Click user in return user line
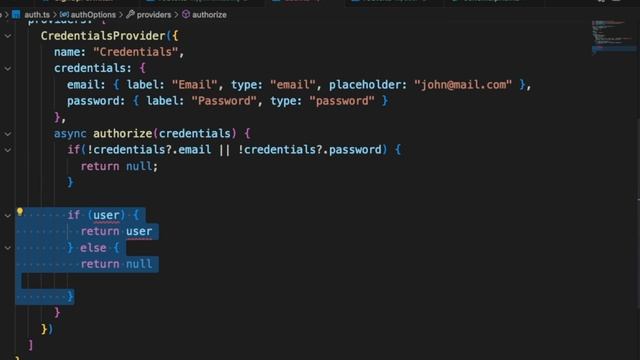The height and width of the screenshot is (360, 640). [x=139, y=231]
